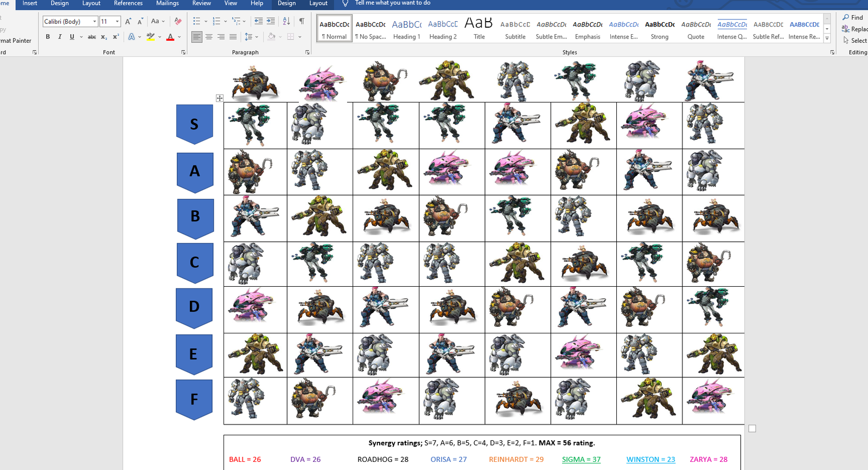Decrease font size with Shrink Font

coord(141,21)
